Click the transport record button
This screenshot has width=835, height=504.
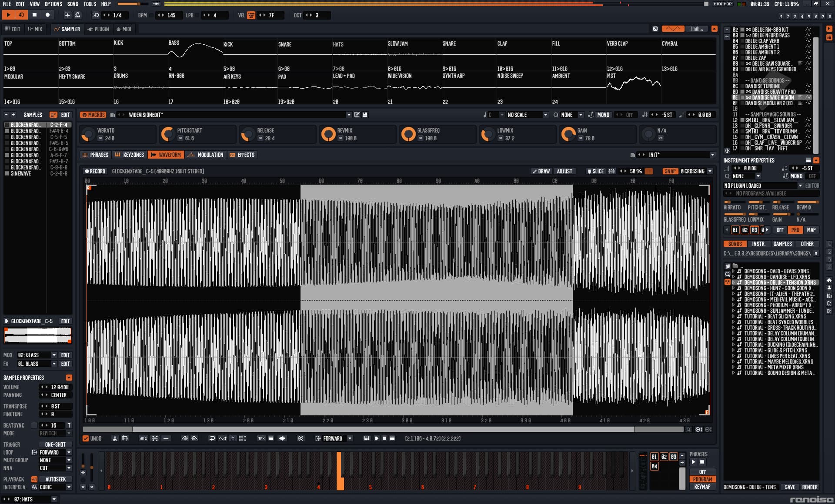(x=47, y=15)
